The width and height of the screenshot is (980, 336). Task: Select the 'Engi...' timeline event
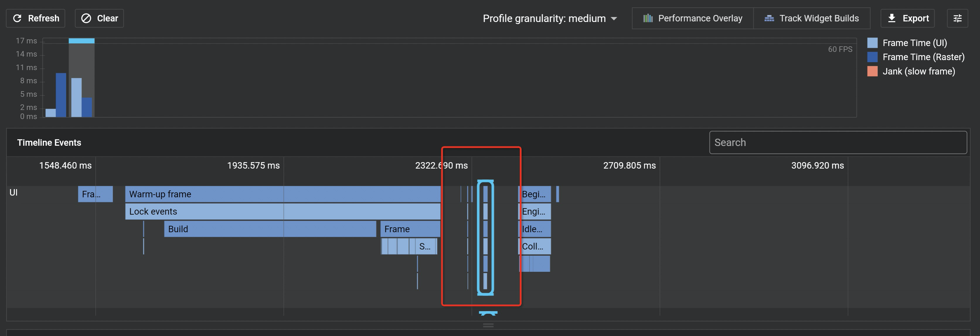[x=535, y=212]
